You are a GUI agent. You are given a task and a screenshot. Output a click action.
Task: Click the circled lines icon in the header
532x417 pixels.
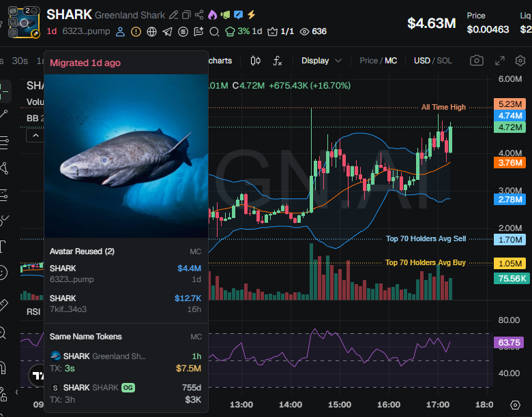(x=183, y=32)
